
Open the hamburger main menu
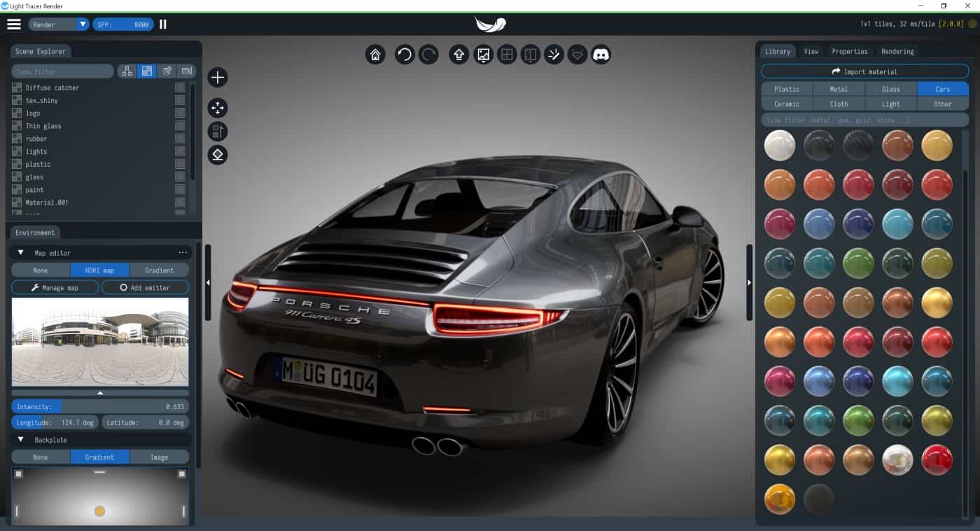pos(14,24)
